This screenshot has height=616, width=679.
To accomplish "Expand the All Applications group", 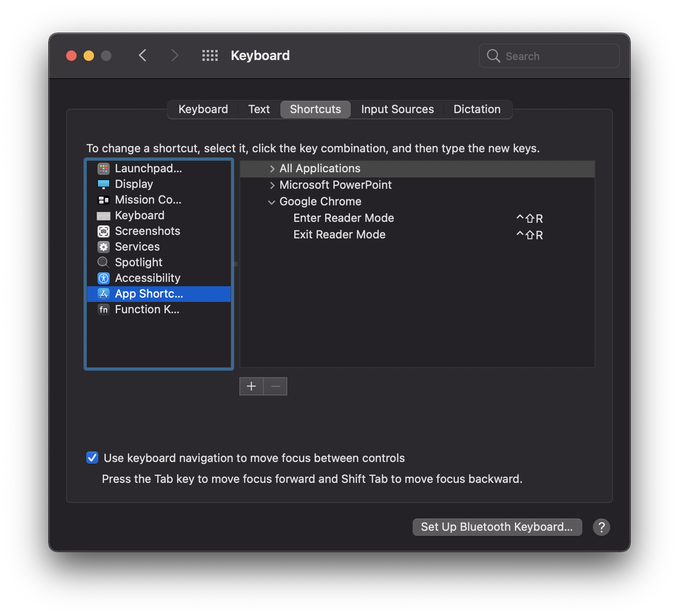I will pyautogui.click(x=272, y=169).
